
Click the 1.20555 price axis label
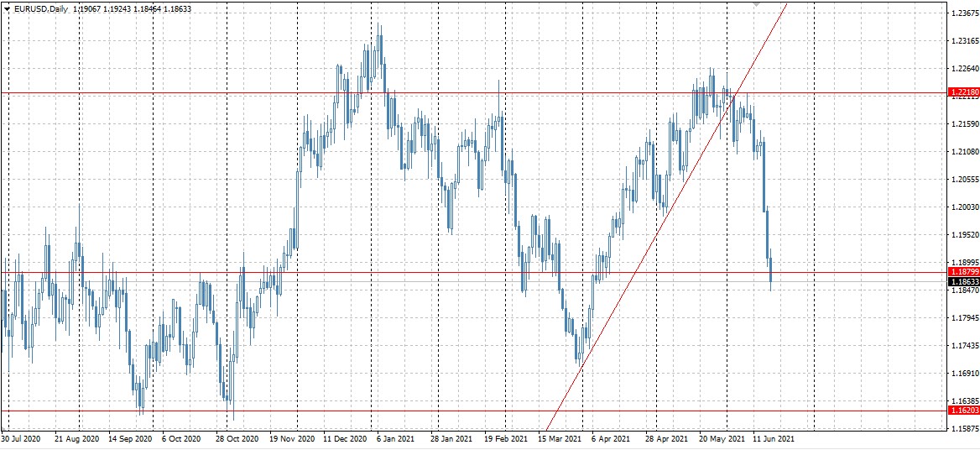click(965, 179)
